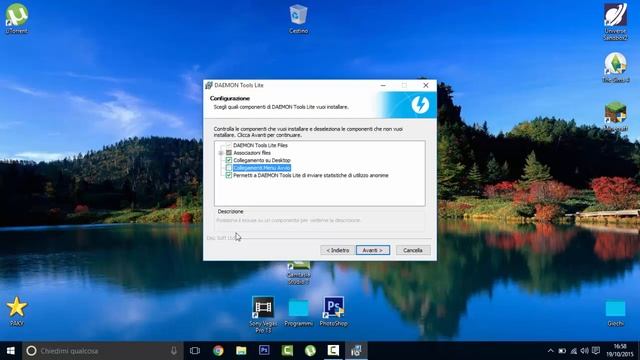Open the uTorrent desktop shortcut
The height and width of the screenshot is (360, 640).
[16, 18]
